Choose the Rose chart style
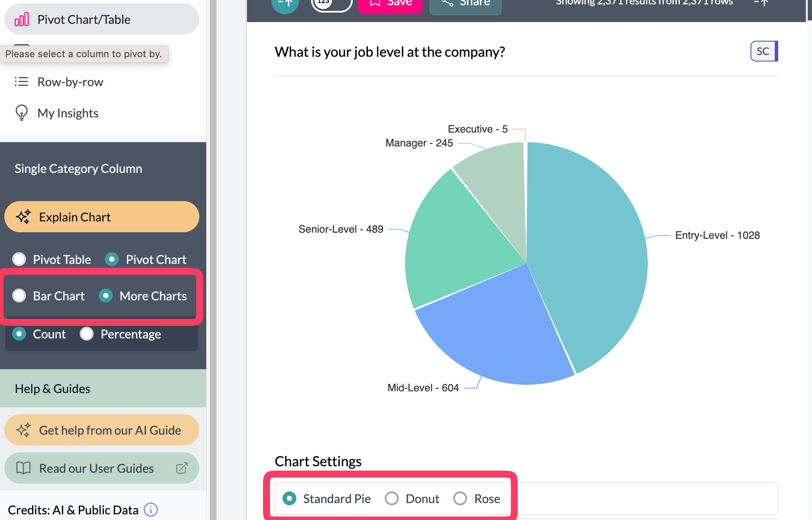 tap(460, 499)
